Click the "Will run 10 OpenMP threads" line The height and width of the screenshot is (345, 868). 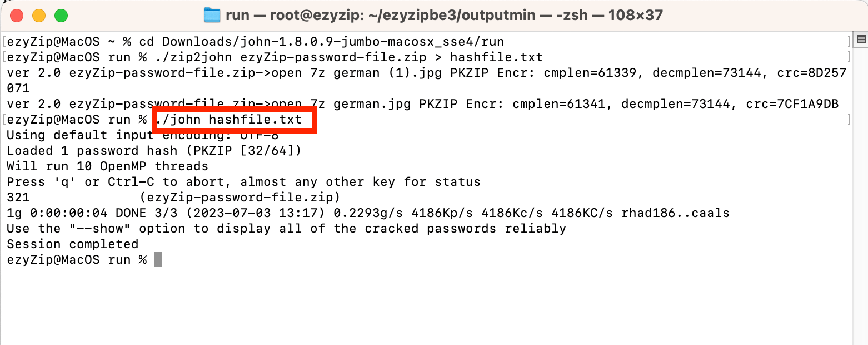point(107,166)
